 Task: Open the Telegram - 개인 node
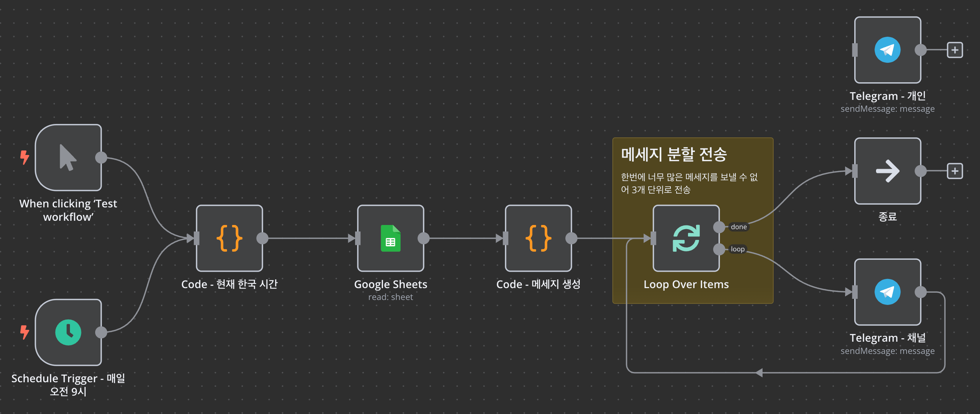(888, 50)
